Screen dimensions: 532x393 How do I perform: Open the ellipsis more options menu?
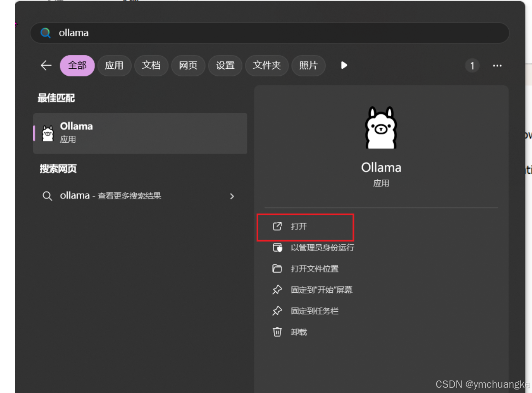point(497,65)
